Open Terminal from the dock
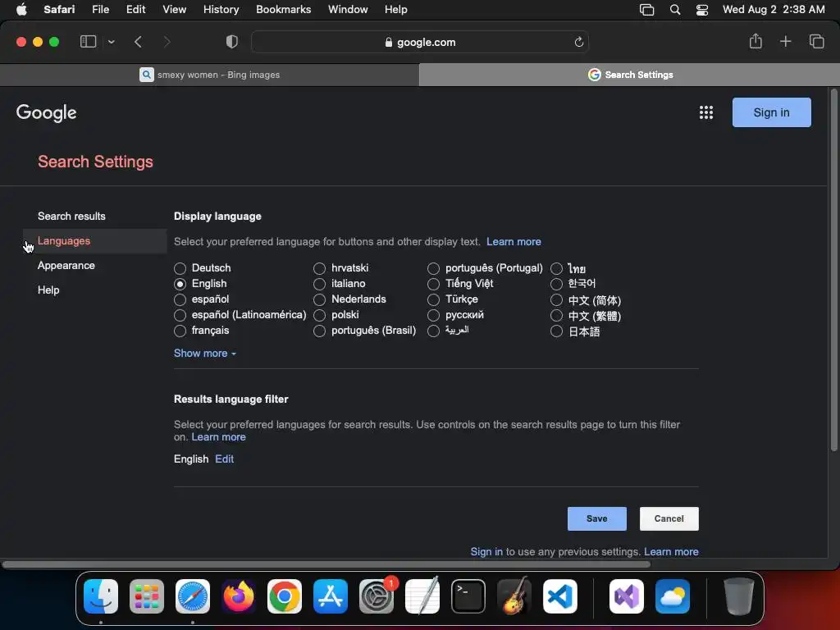 pos(468,596)
